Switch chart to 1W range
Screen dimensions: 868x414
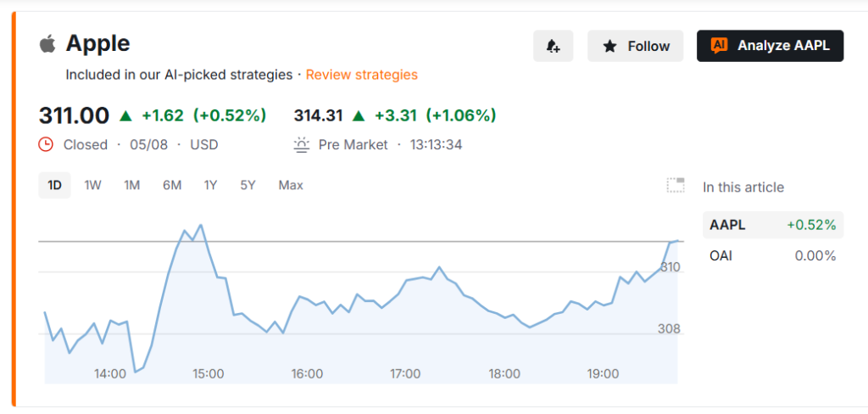tap(92, 185)
